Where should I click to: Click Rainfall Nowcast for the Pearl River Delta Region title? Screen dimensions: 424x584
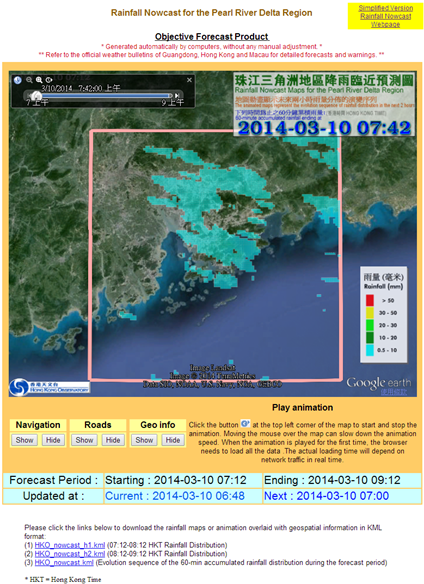tap(211, 13)
